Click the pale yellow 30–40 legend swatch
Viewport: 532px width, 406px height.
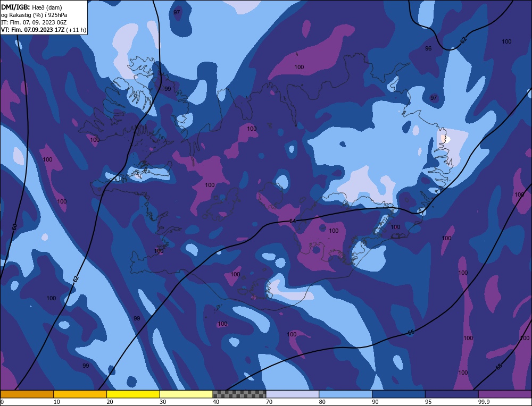(186, 394)
